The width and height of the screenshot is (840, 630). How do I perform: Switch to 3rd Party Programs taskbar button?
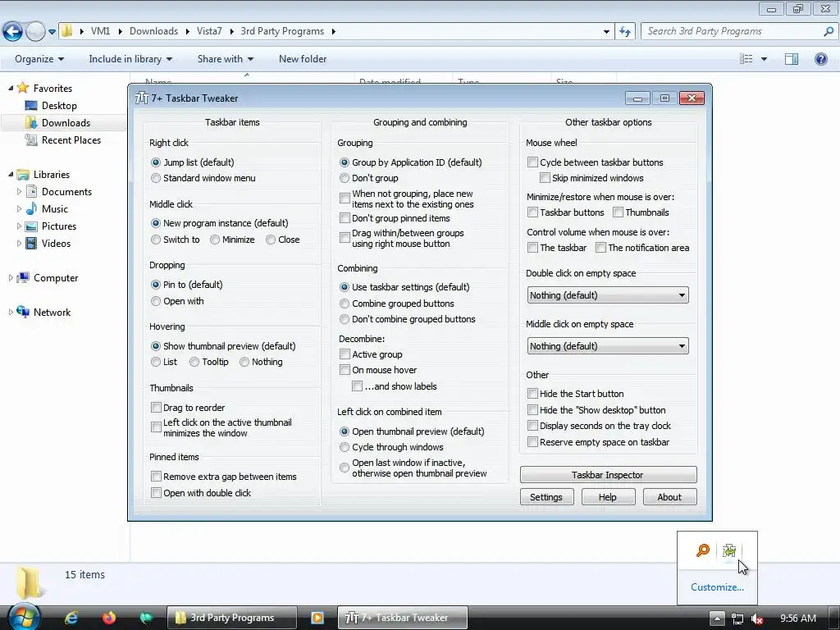point(231,618)
